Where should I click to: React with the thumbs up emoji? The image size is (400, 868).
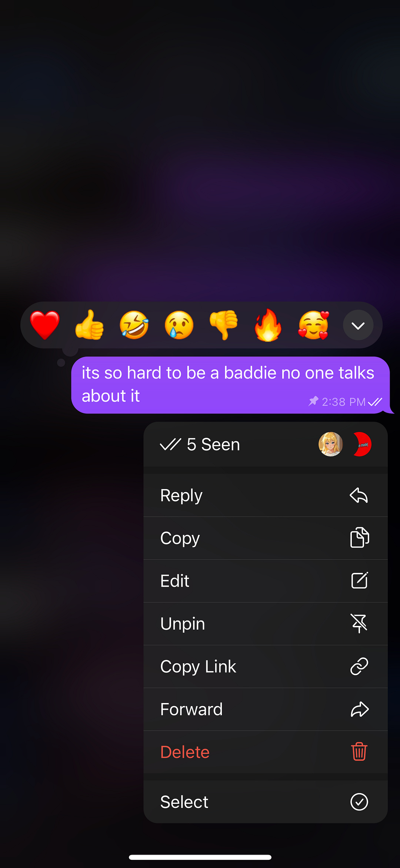(89, 325)
